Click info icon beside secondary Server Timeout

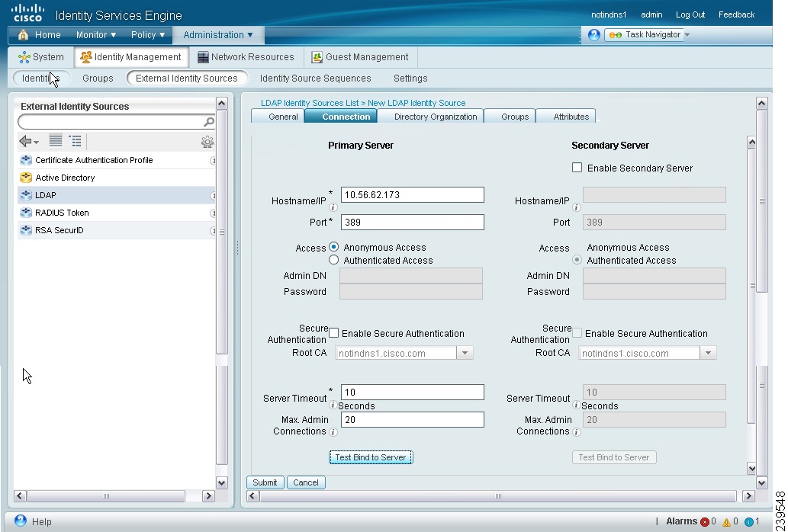577,405
